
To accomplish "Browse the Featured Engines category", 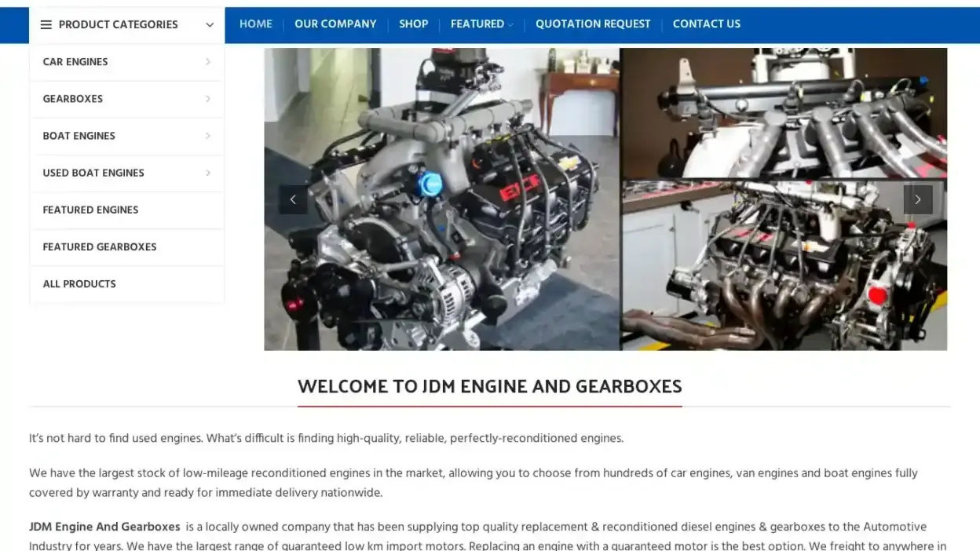I will tap(90, 210).
